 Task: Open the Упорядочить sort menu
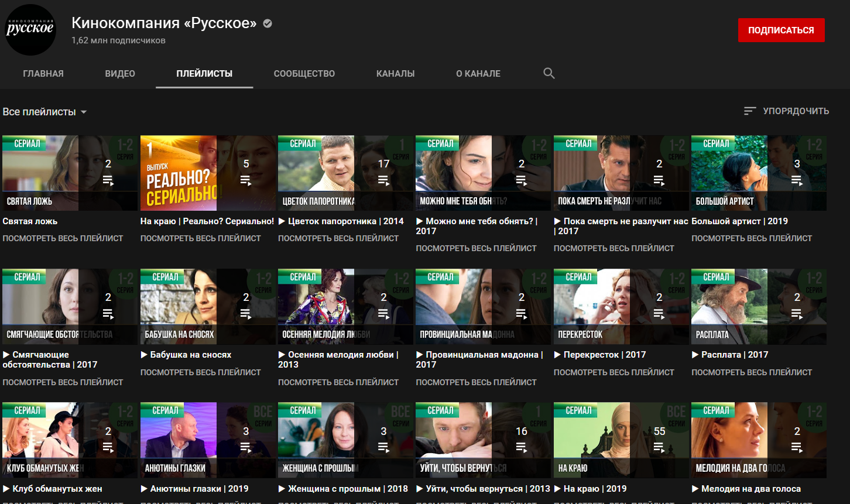pos(795,111)
